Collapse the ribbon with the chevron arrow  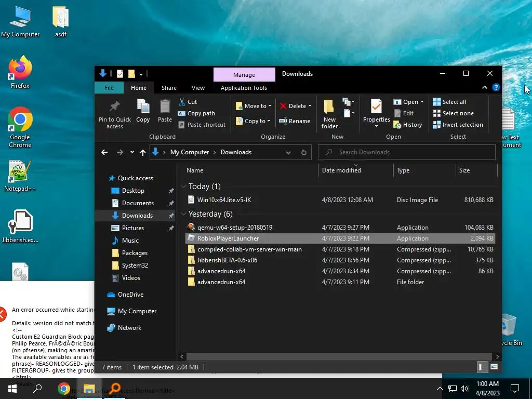pos(485,87)
